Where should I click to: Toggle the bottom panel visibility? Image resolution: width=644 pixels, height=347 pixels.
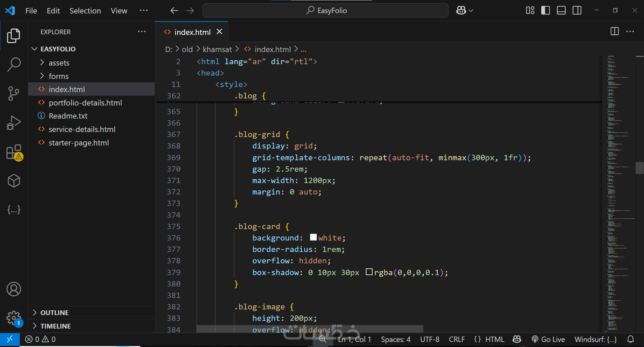(x=561, y=10)
